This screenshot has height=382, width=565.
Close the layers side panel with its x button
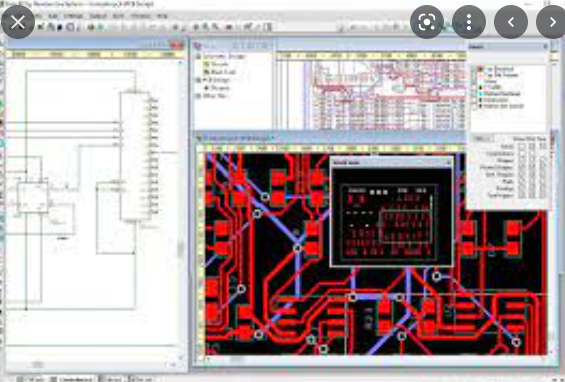pyautogui.click(x=545, y=46)
